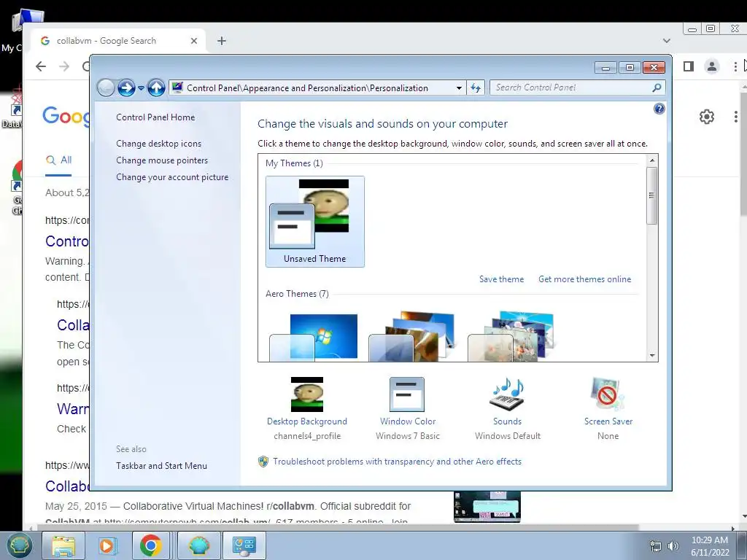
Task: Select the Architecture Aero theme thumbnail
Action: click(413, 337)
